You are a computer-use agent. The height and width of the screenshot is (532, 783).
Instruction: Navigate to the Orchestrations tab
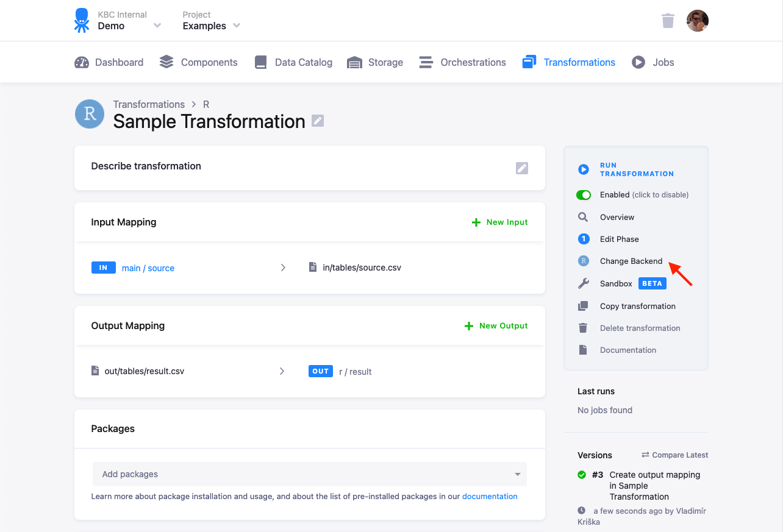point(462,62)
